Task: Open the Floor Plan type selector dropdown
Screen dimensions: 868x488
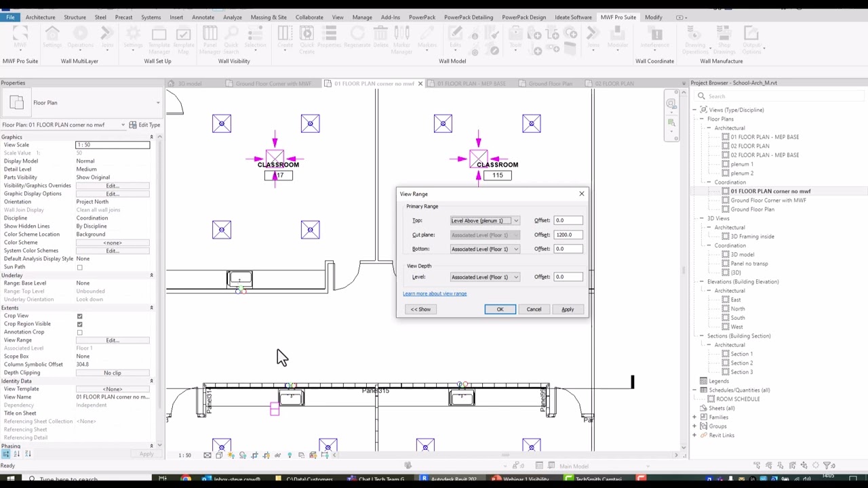Action: tap(158, 103)
